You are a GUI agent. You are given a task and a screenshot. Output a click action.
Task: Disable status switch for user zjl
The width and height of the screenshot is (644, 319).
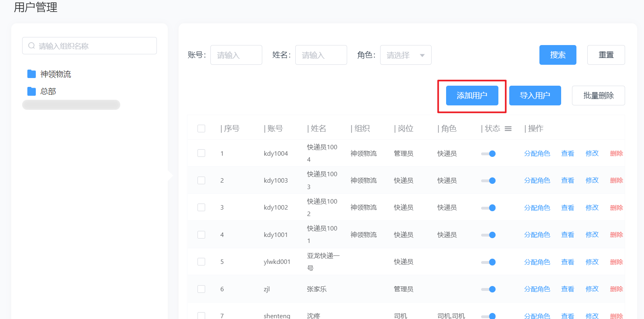pyautogui.click(x=488, y=289)
